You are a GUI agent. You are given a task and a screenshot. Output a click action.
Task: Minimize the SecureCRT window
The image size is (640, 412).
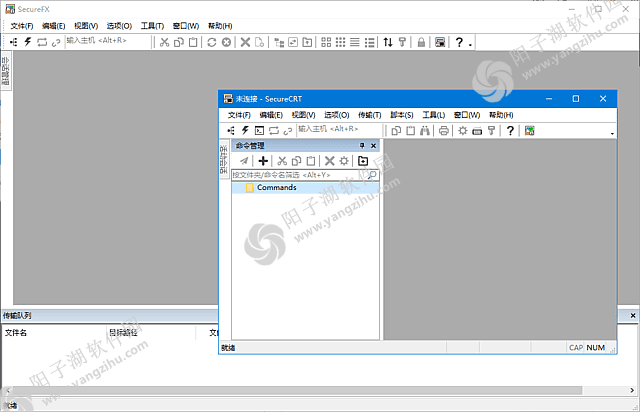pyautogui.click(x=549, y=99)
